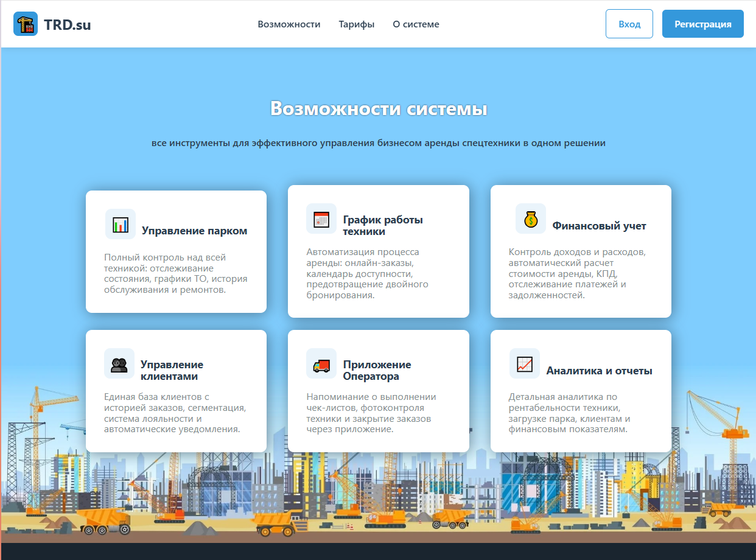Go to the Тарифы navigation link
756x560 pixels.
(x=357, y=24)
